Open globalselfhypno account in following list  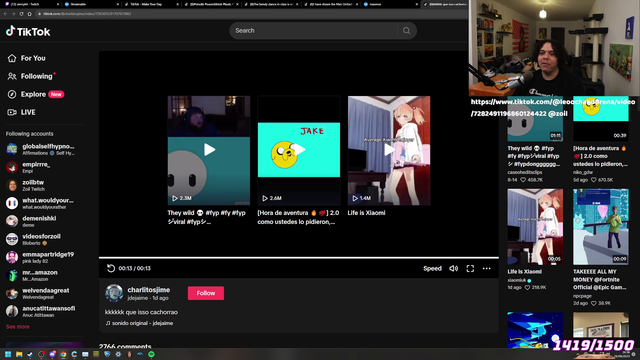pos(41,149)
